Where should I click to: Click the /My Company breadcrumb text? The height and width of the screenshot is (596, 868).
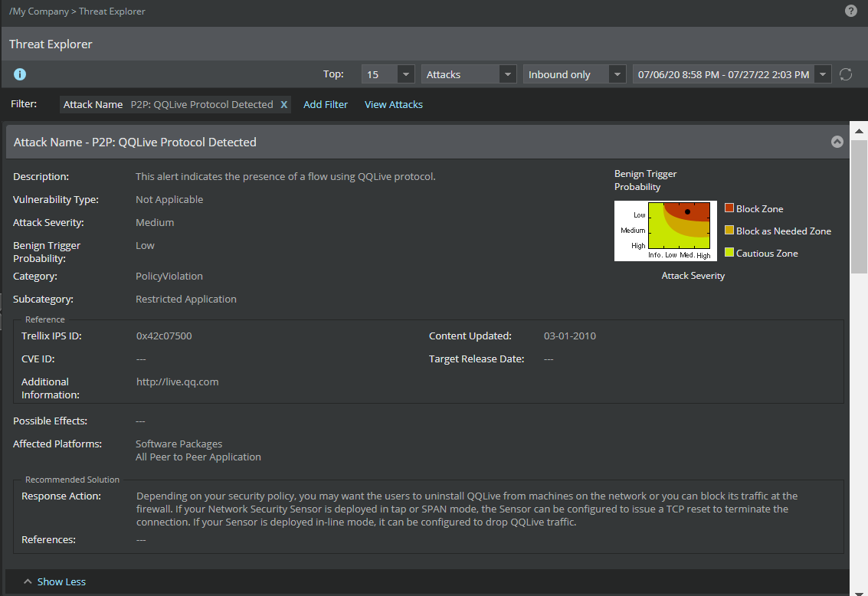point(39,11)
